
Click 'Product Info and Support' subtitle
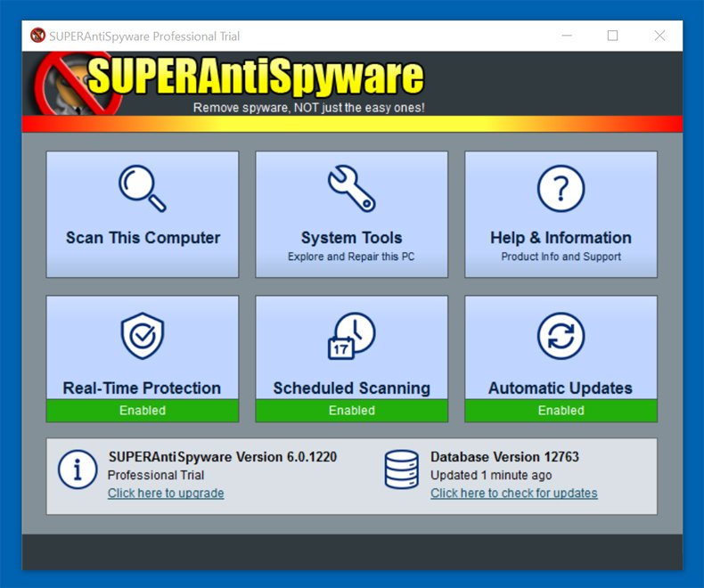point(561,257)
